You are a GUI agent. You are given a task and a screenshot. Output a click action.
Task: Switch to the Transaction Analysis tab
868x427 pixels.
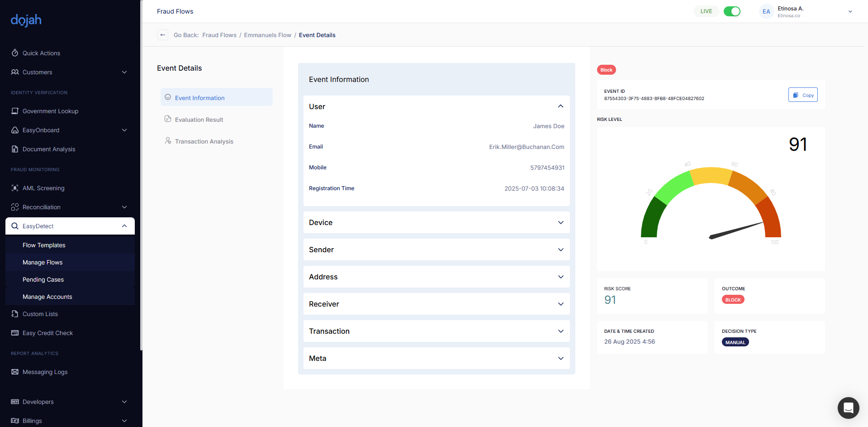click(204, 141)
